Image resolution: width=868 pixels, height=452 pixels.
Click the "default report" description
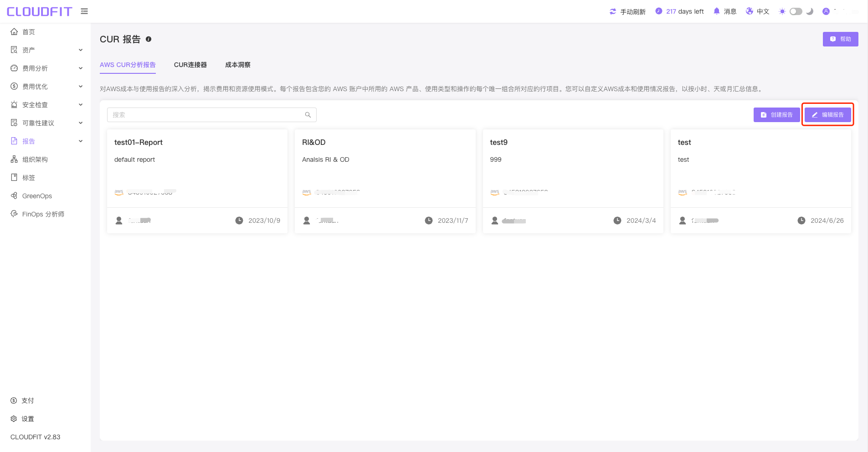(x=134, y=159)
